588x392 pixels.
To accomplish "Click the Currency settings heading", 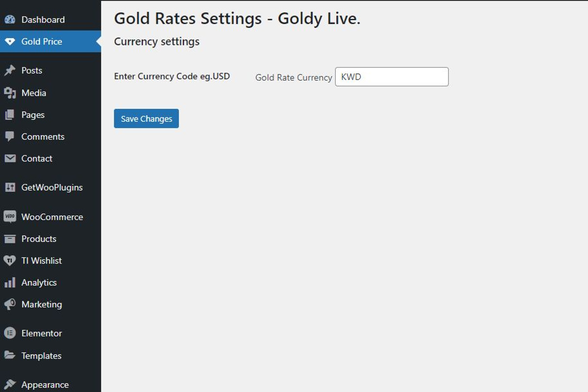I will (157, 42).
